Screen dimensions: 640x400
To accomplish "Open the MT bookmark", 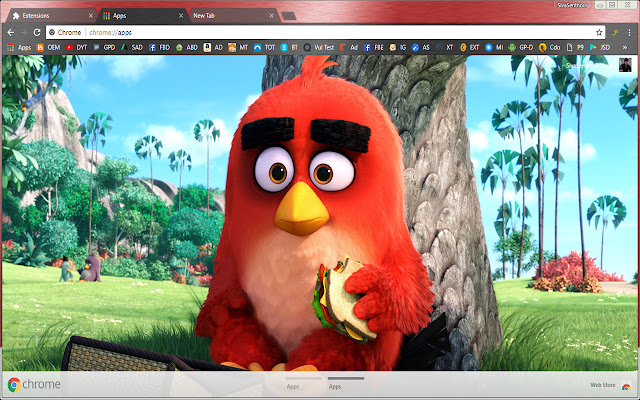I will tap(238, 47).
